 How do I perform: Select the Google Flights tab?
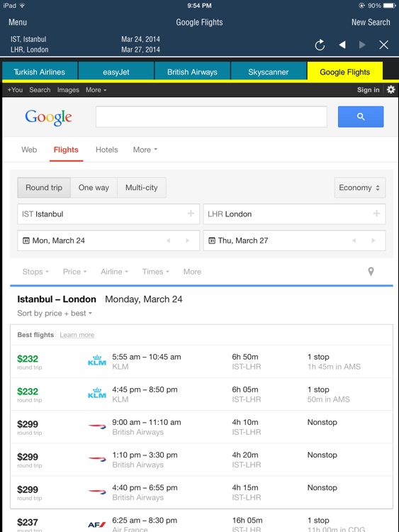pos(344,72)
